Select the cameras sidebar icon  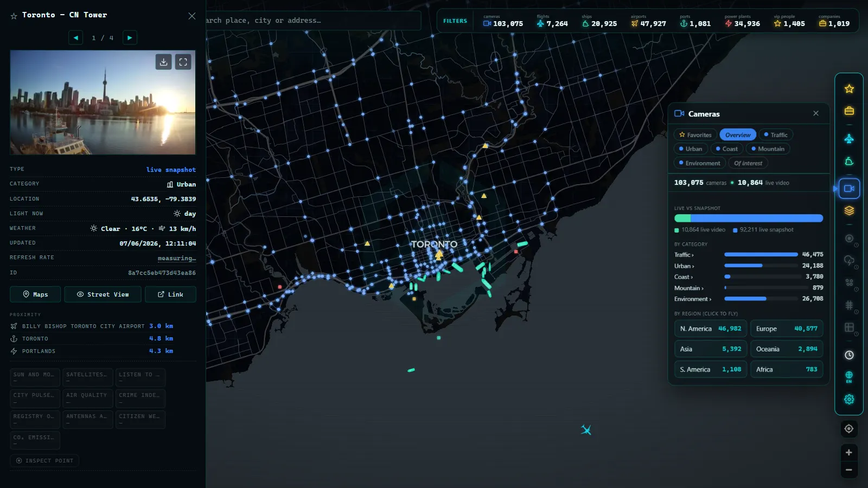[849, 189]
